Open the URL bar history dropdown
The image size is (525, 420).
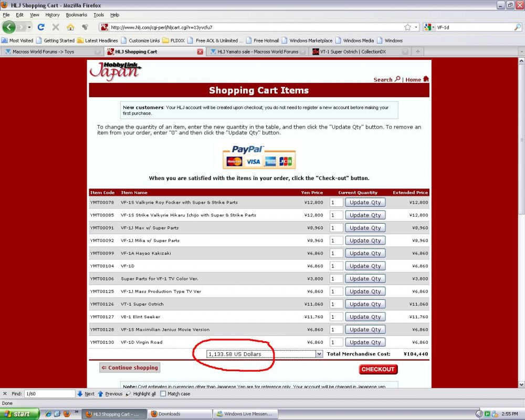pyautogui.click(x=416, y=27)
